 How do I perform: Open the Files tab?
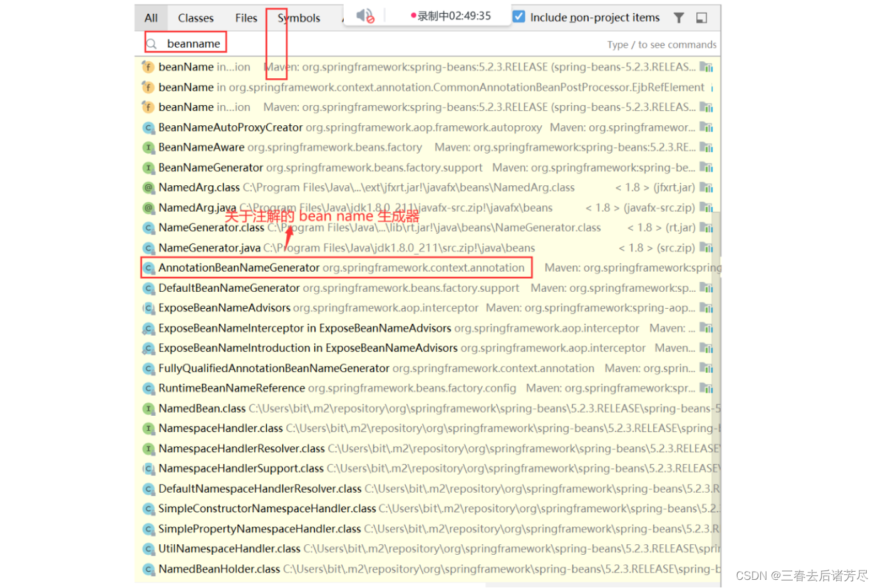pos(246,18)
